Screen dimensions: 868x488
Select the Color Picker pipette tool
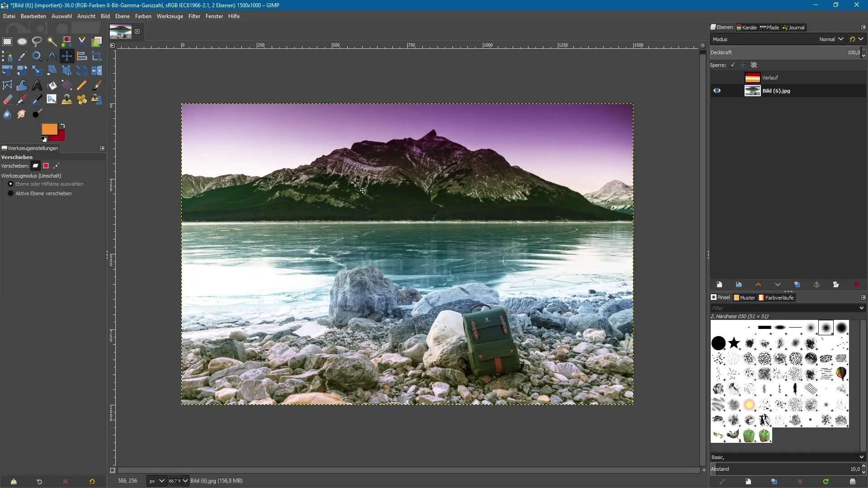(x=22, y=56)
